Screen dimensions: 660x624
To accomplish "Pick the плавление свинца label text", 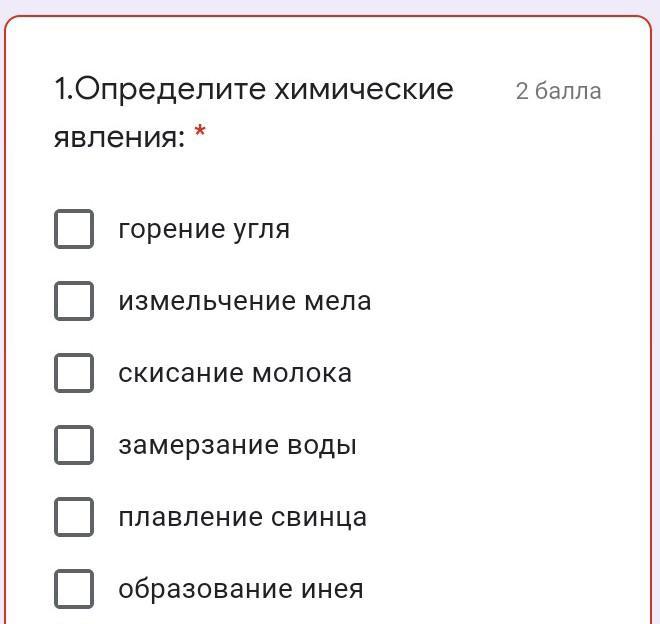I will [x=242, y=517].
